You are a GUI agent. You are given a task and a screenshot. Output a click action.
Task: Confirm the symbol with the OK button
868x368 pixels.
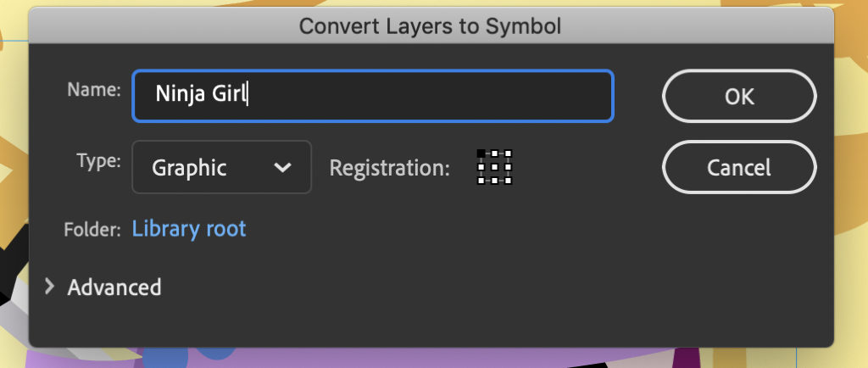pyautogui.click(x=739, y=96)
